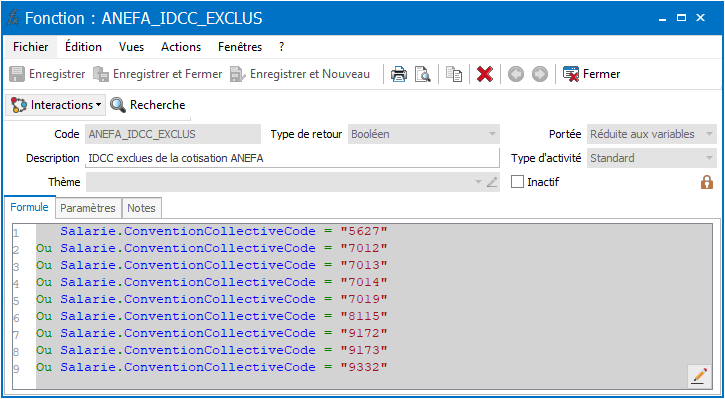Open the Fichier menu
This screenshot has width=725, height=399.
(31, 47)
